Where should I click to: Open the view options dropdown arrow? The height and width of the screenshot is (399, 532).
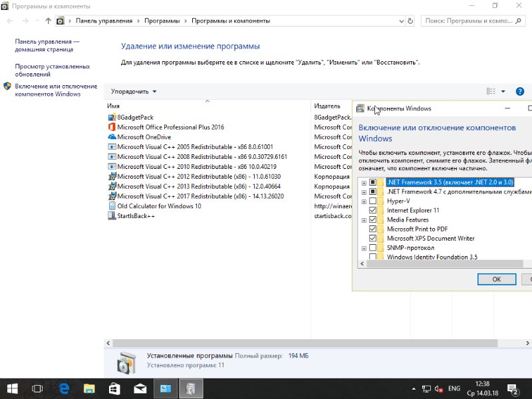tap(503, 91)
